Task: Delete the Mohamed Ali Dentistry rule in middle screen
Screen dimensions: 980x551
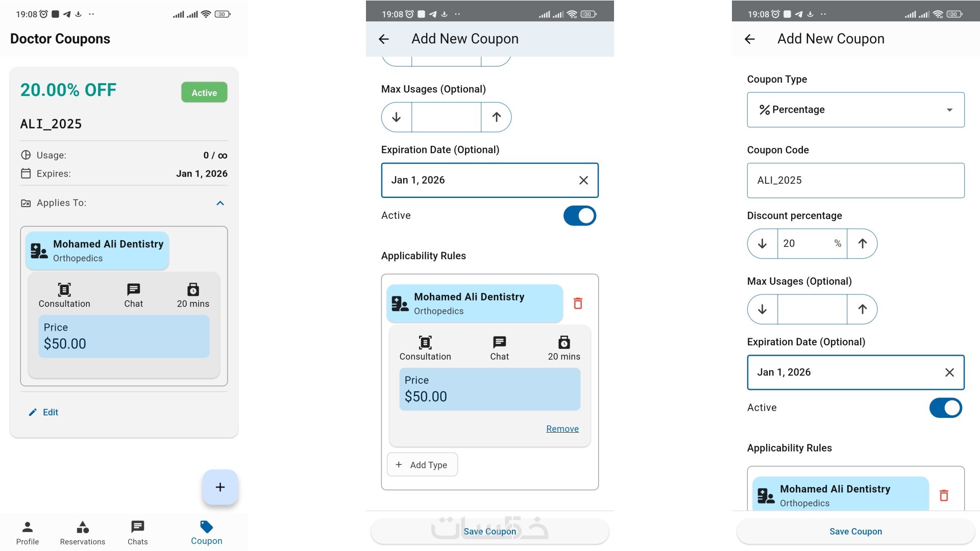Action: 578,304
